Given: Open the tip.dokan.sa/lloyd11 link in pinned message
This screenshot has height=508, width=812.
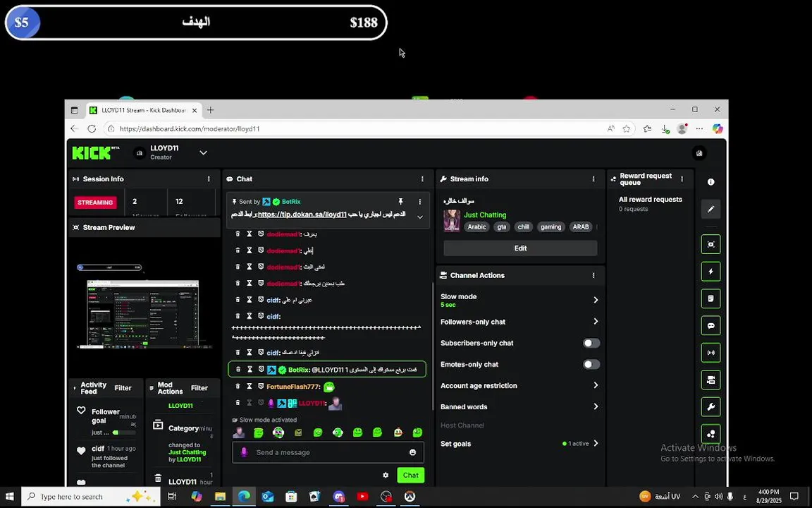Looking at the screenshot, I should 302,214.
